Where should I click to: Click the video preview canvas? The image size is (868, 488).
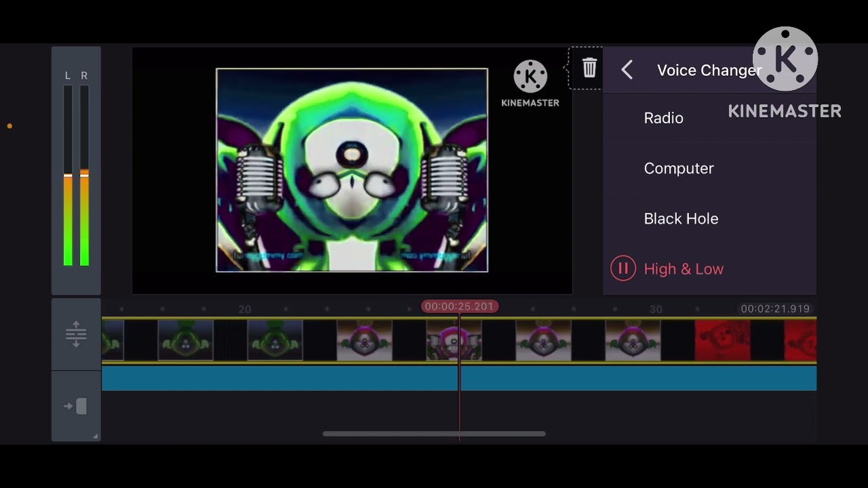point(352,170)
